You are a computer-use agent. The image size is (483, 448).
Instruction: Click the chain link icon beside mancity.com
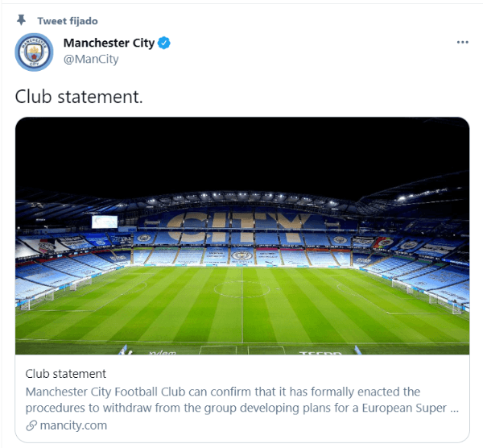click(31, 425)
